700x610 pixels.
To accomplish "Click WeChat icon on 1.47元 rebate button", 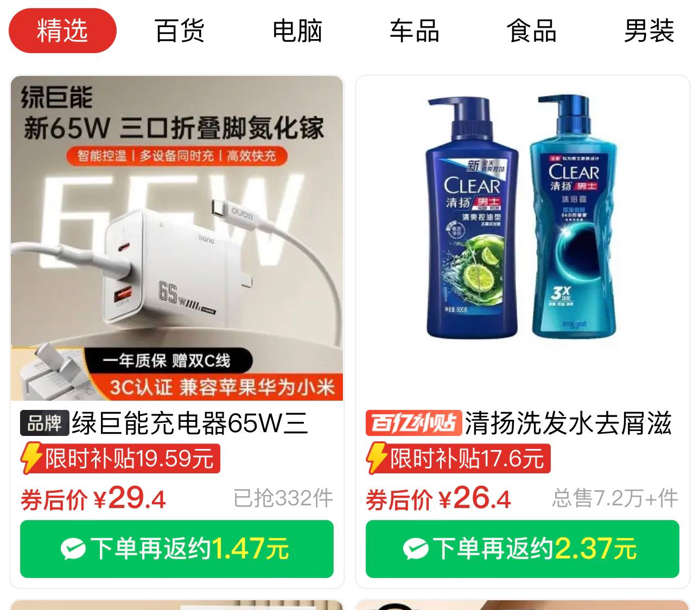I will tap(73, 549).
